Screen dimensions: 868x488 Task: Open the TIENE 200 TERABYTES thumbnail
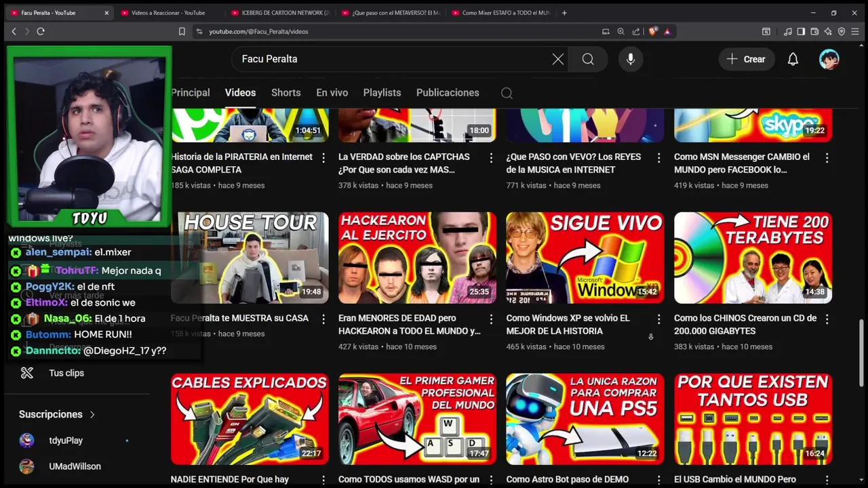(753, 258)
